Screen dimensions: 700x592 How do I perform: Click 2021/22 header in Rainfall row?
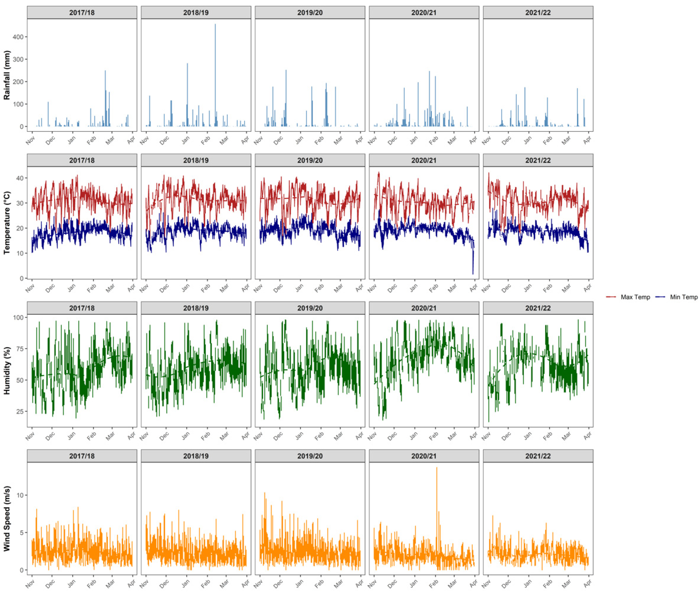pyautogui.click(x=538, y=13)
